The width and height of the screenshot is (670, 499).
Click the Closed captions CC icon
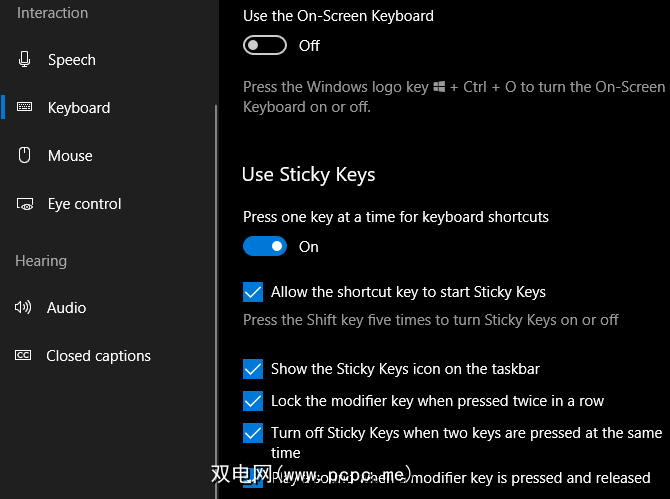tap(23, 356)
